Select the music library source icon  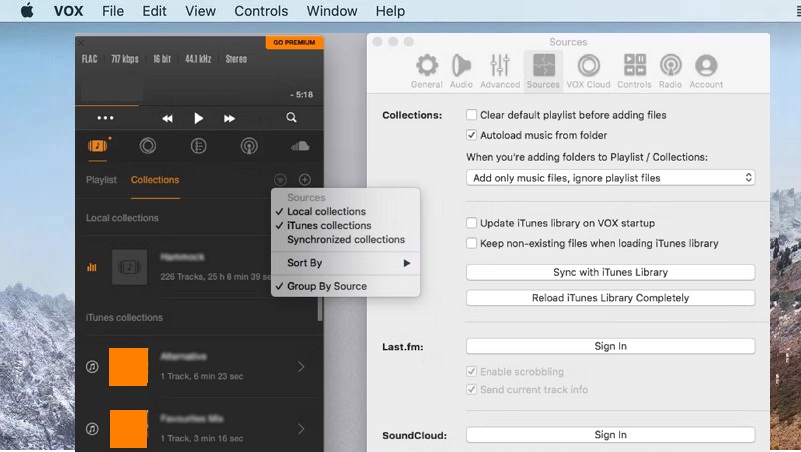[98, 146]
